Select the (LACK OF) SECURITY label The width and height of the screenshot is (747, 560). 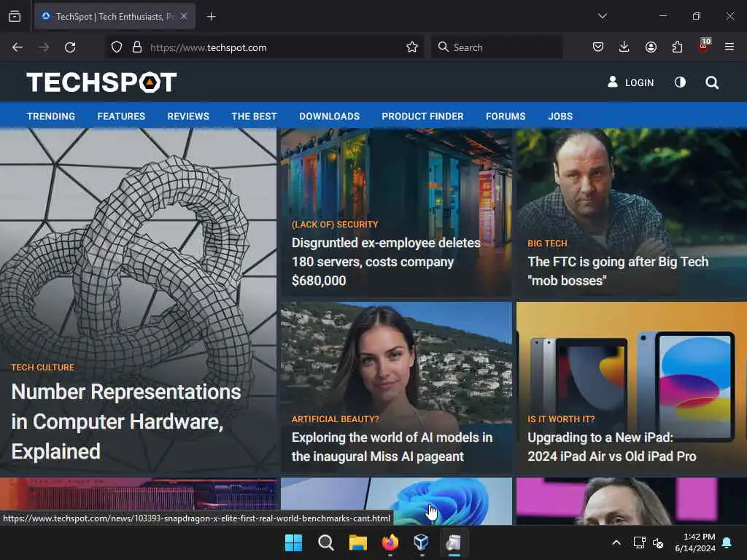(x=335, y=225)
